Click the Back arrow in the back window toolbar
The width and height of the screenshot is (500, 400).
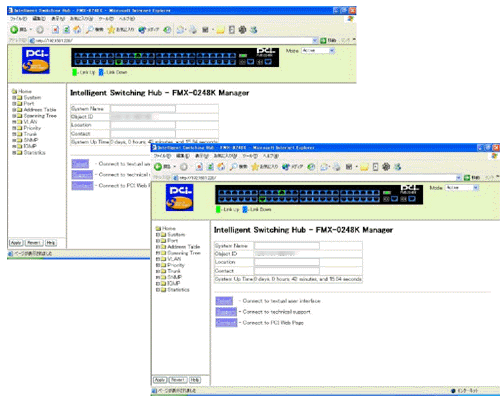click(x=14, y=30)
